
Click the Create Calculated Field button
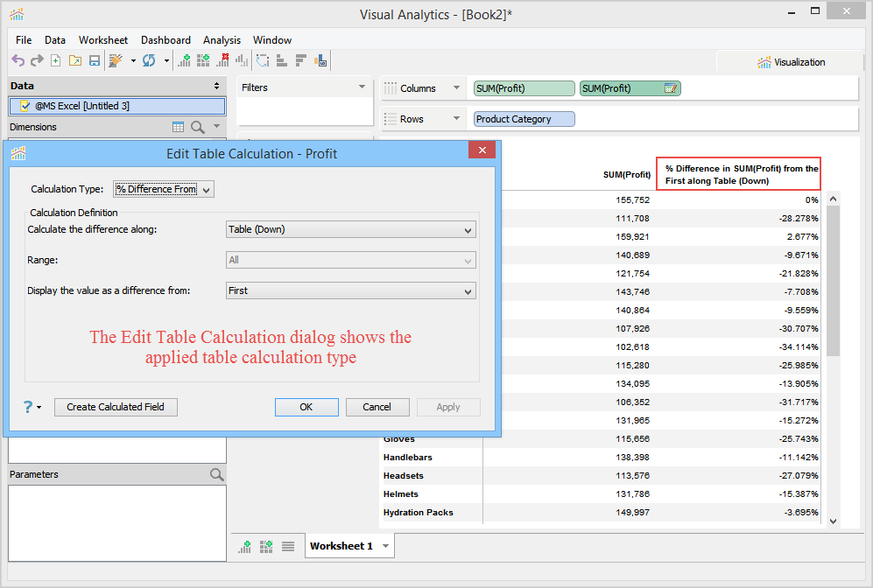tap(116, 407)
